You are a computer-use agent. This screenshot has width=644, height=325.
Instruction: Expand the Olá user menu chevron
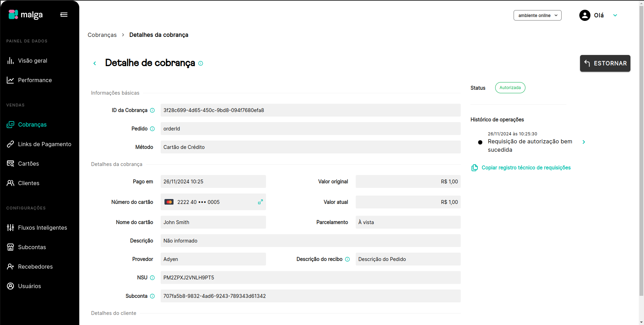[615, 15]
